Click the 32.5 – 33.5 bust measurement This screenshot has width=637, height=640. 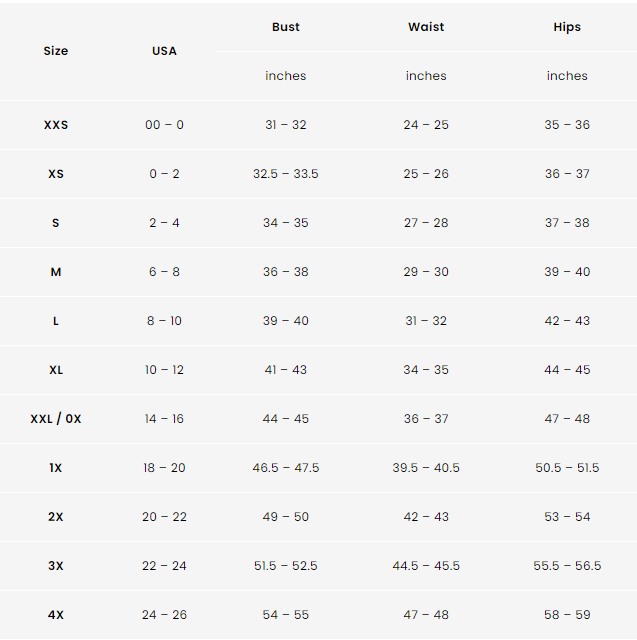pos(286,174)
